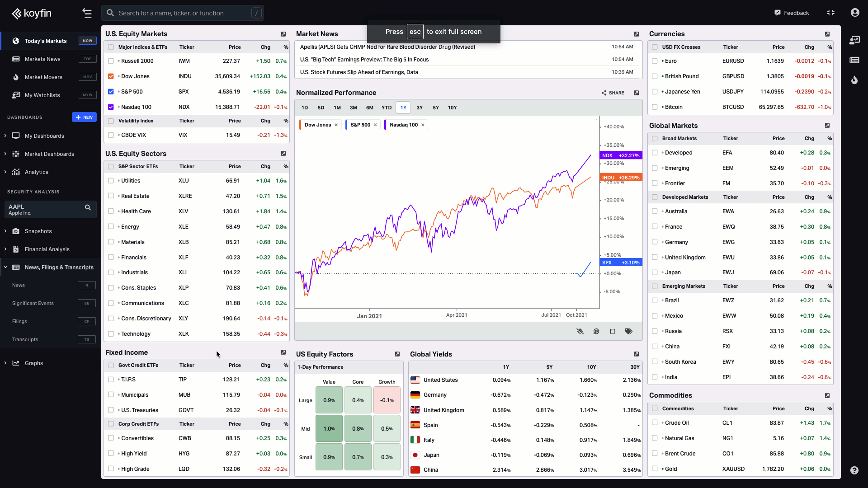The image size is (868, 488).
Task: Uncheck the S&P 500 checkbox
Action: [111, 92]
